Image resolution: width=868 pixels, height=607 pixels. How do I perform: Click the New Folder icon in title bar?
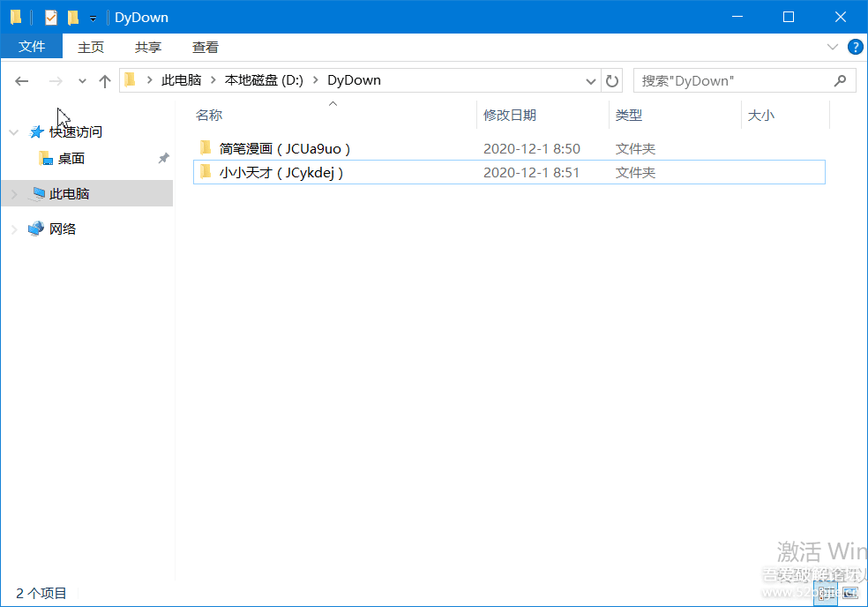pyautogui.click(x=73, y=17)
